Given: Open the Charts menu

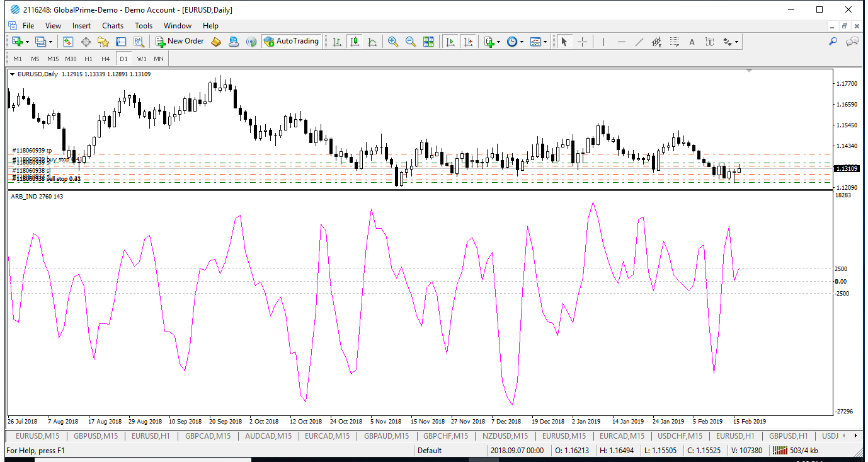Looking at the screenshot, I should pos(113,26).
